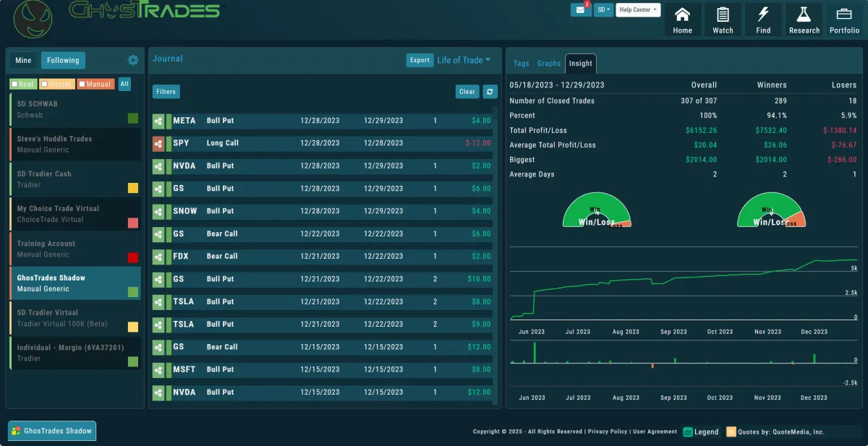Click share icon on NVDA 12/28 trade

pos(158,166)
